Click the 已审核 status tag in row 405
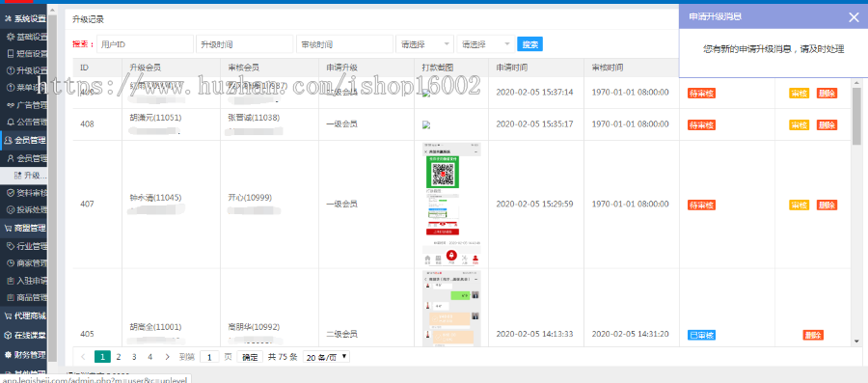This screenshot has height=383, width=868. click(x=701, y=335)
